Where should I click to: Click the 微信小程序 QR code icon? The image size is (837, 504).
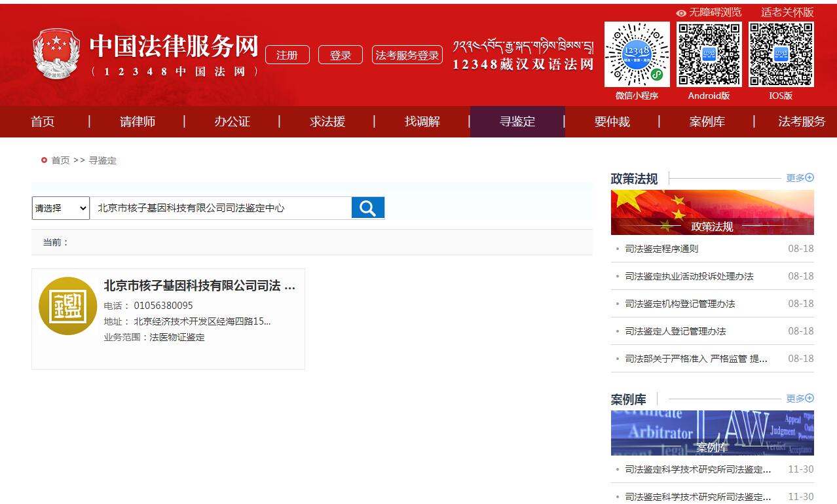pyautogui.click(x=636, y=54)
